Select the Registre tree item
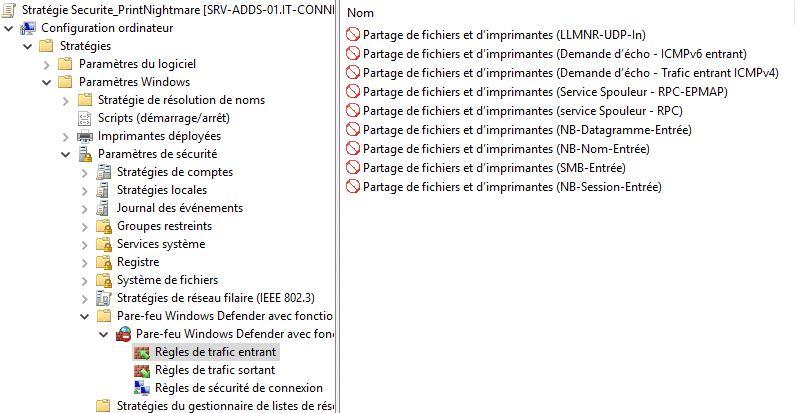The width and height of the screenshot is (798, 413). (x=138, y=262)
